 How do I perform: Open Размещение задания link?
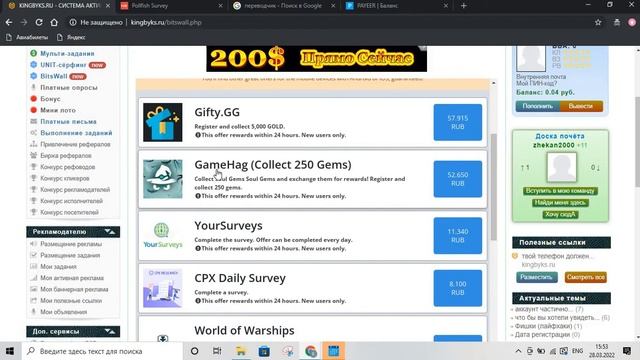(70, 256)
